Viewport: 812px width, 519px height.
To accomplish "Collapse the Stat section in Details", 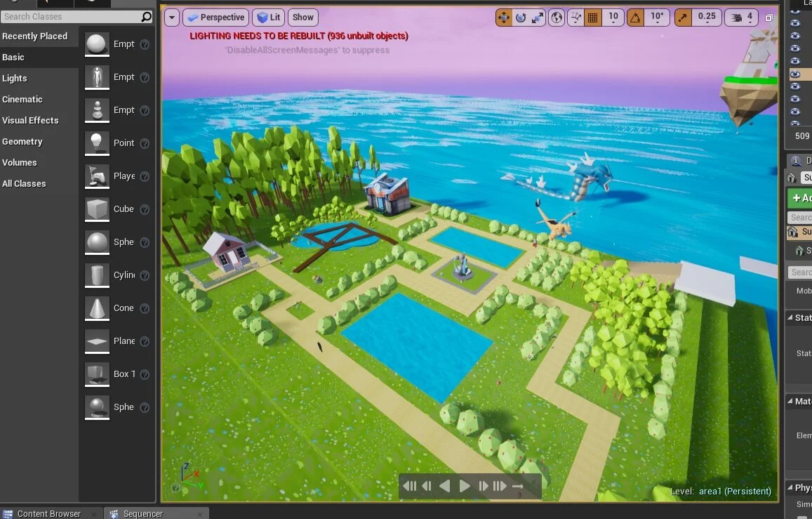I will 790,317.
